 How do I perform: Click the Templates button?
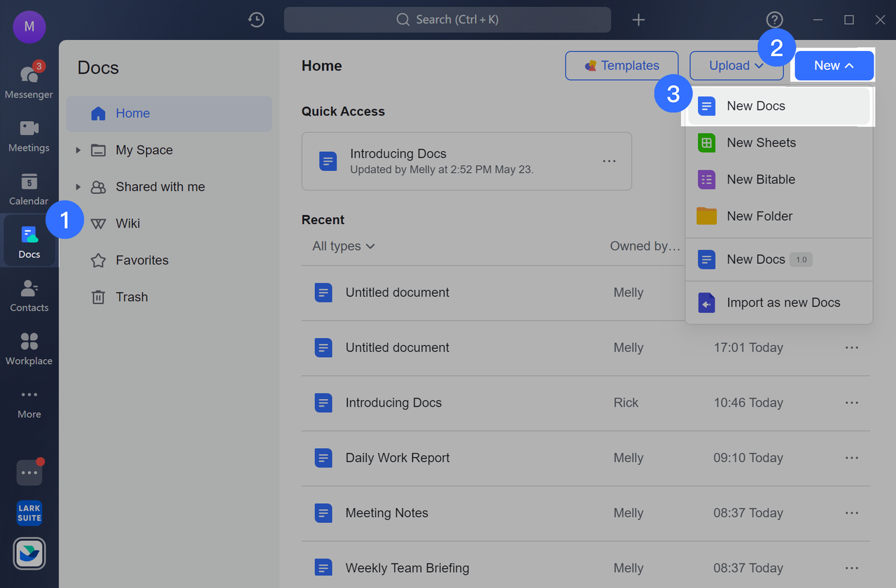(x=622, y=66)
